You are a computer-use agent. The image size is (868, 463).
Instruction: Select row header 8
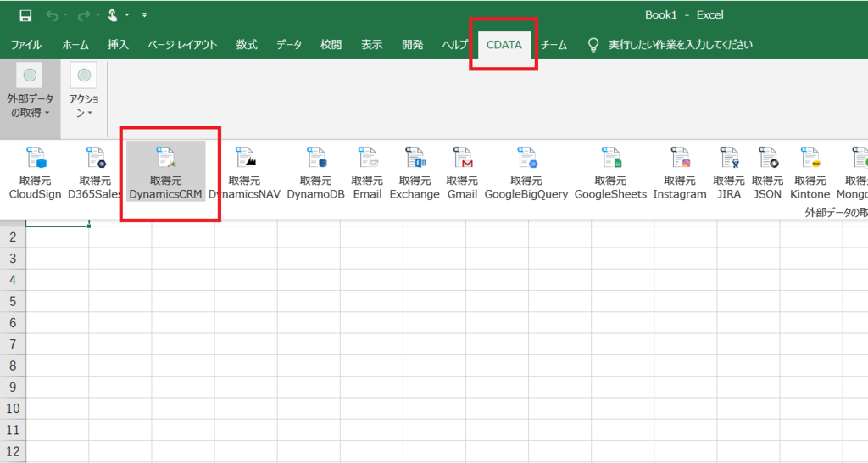click(13, 366)
